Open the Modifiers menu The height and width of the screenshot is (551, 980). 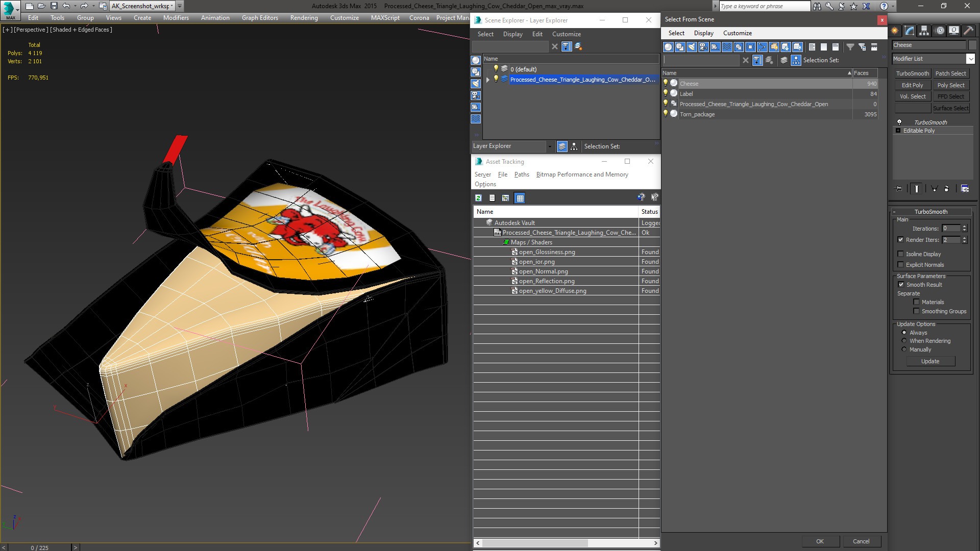pyautogui.click(x=176, y=18)
